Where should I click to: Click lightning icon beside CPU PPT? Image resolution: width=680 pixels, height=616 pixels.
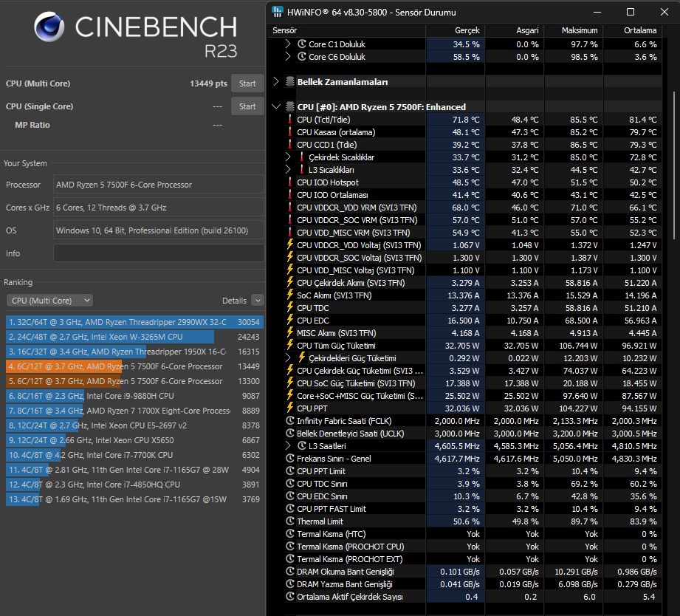(x=290, y=408)
